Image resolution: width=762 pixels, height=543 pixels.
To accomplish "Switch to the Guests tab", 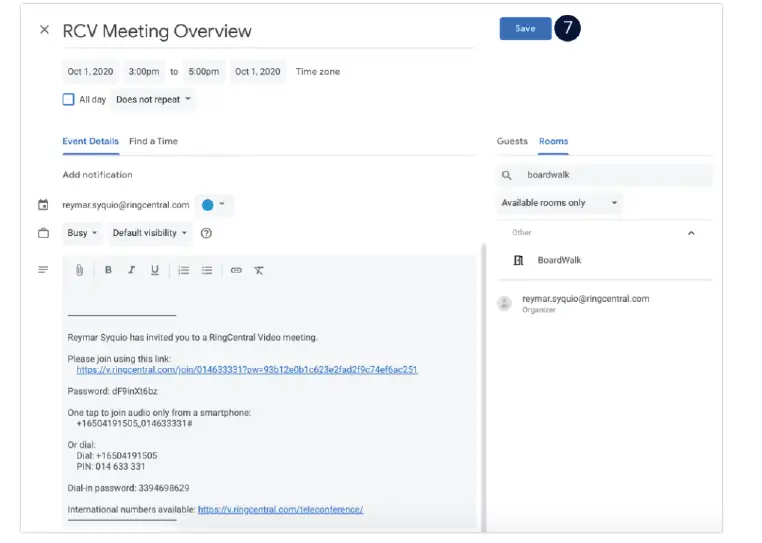I will coord(512,141).
